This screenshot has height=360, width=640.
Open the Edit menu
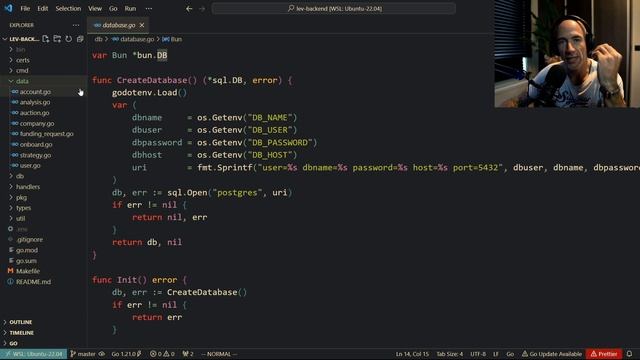click(x=42, y=9)
